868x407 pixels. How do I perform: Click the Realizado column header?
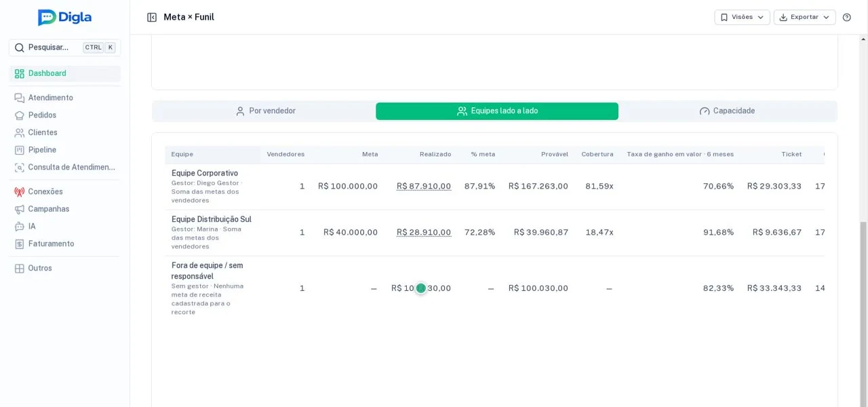(x=435, y=155)
